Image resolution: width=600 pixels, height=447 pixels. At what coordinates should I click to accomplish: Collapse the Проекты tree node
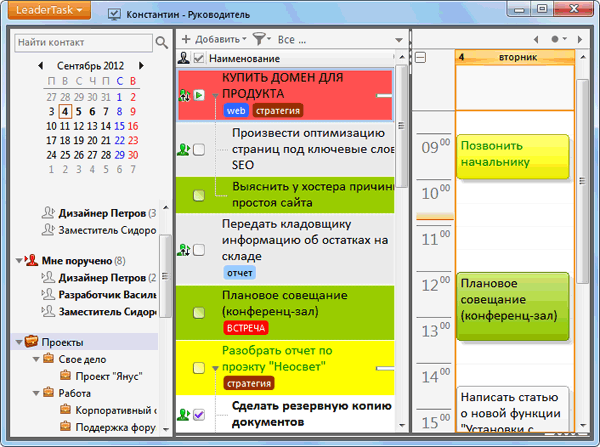tap(19, 342)
